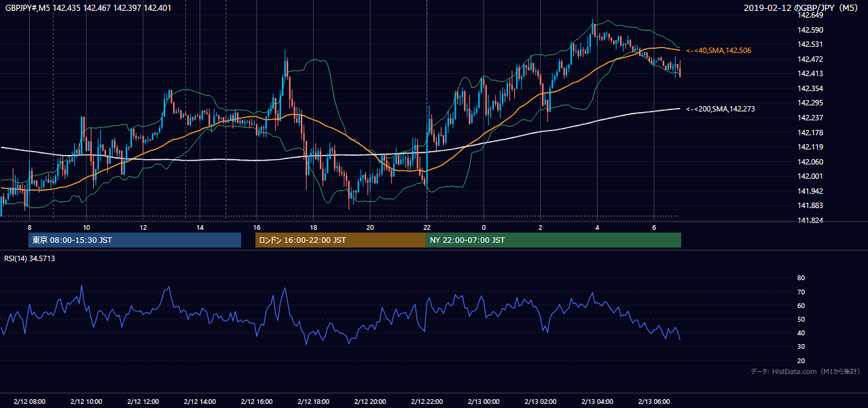Select the London session bar 16:00-22:00 JST
868x408 pixels.
340,240
